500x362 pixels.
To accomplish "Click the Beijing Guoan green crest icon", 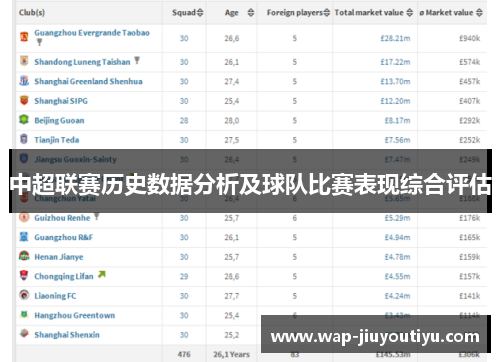I will point(24,119).
